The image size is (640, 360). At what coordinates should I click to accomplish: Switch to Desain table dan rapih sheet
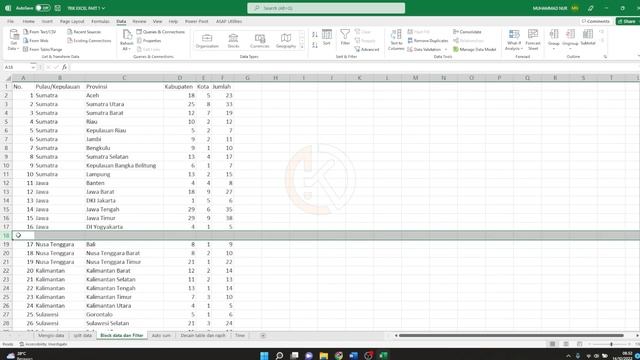click(x=203, y=336)
